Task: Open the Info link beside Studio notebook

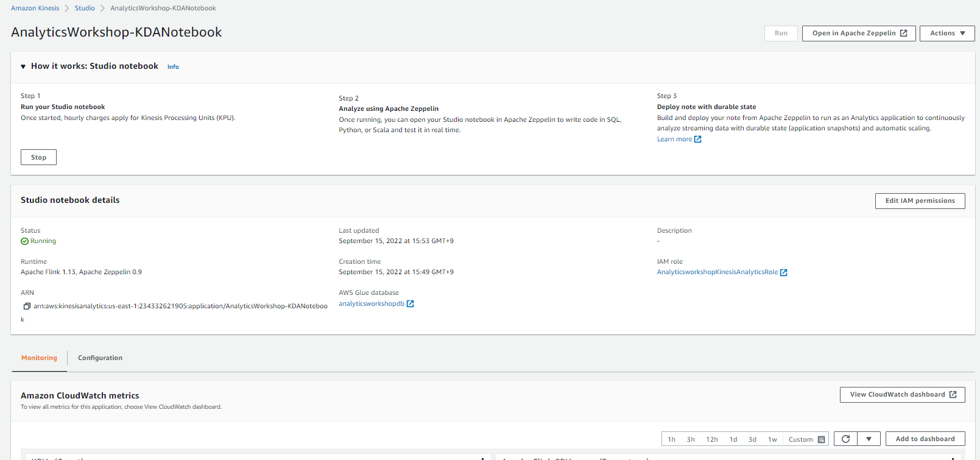Action: tap(173, 67)
